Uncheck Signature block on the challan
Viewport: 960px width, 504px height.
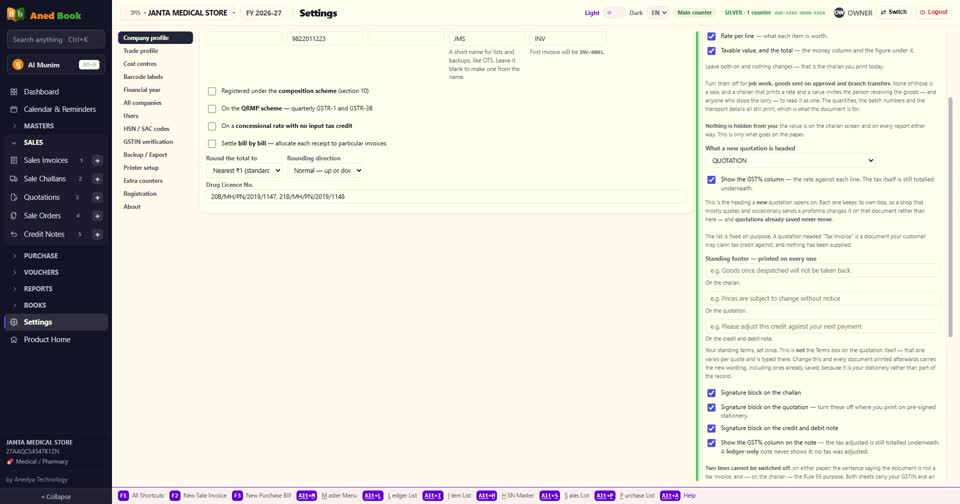tap(711, 393)
